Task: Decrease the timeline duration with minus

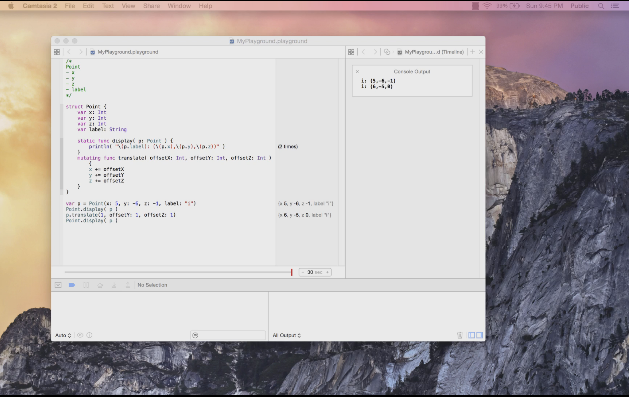Action: coord(303,272)
